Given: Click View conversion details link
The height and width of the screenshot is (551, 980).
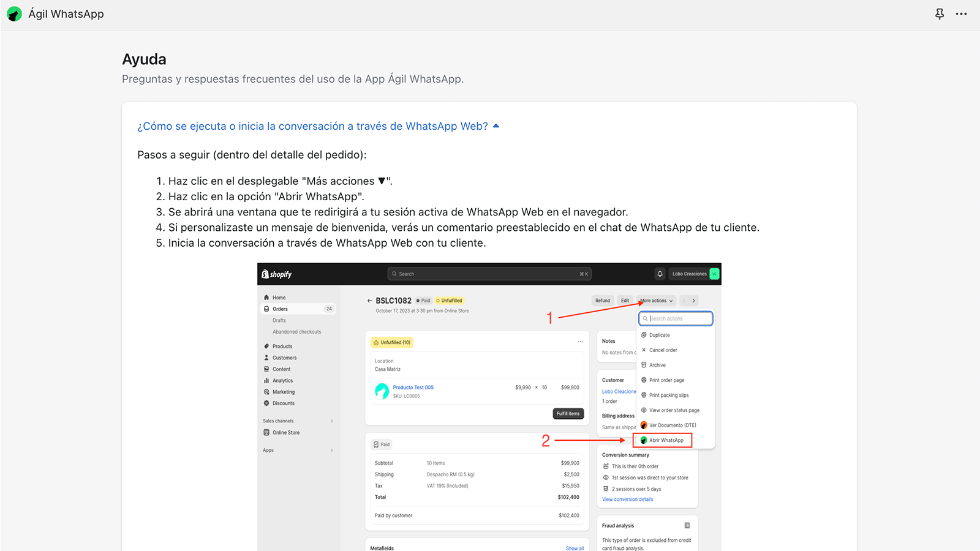Looking at the screenshot, I should pyautogui.click(x=627, y=499).
